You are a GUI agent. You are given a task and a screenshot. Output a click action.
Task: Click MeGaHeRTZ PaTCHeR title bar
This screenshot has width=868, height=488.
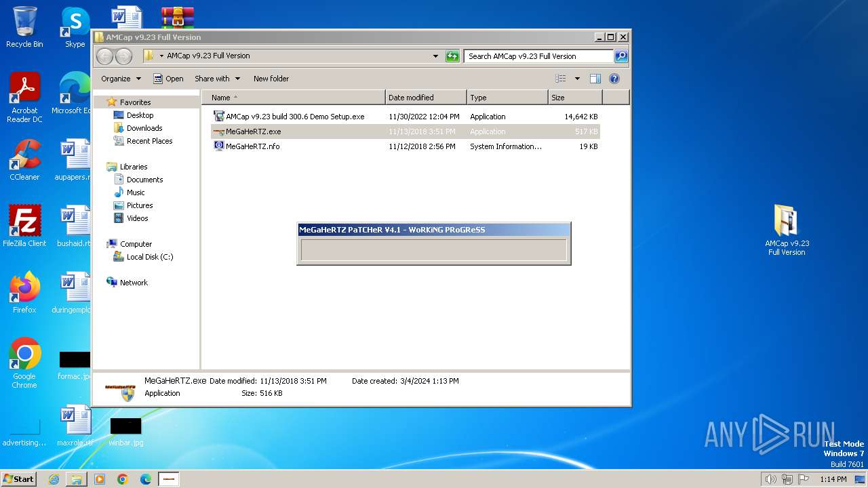click(x=433, y=230)
